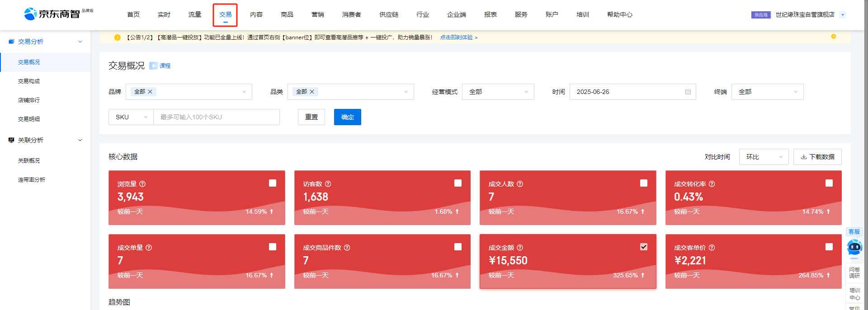
Task: Expand the 环比 comparison dropdown
Action: (x=764, y=157)
